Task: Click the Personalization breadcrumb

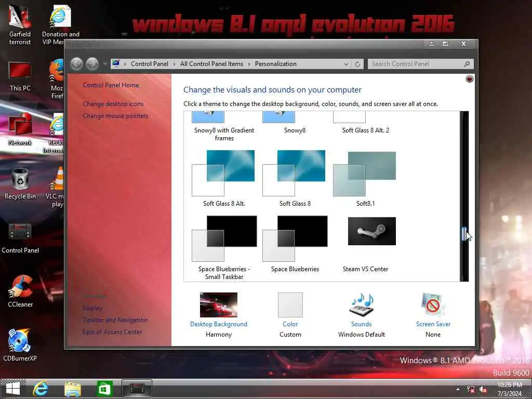Action: click(x=275, y=64)
